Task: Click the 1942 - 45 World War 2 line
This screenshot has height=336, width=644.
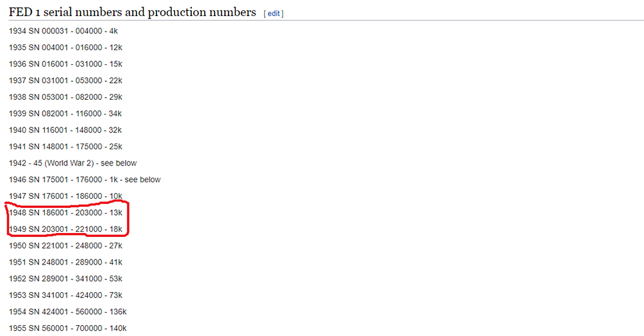Action: [x=73, y=163]
